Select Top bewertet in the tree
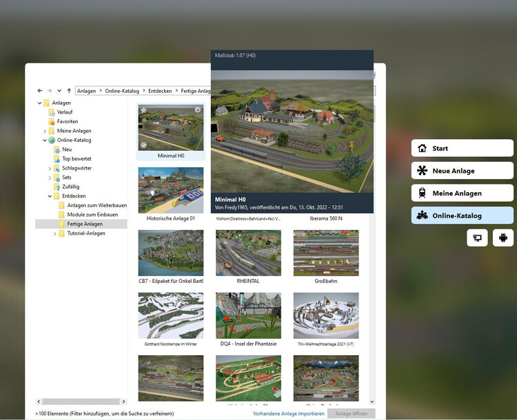The height and width of the screenshot is (420, 517). tap(77, 158)
